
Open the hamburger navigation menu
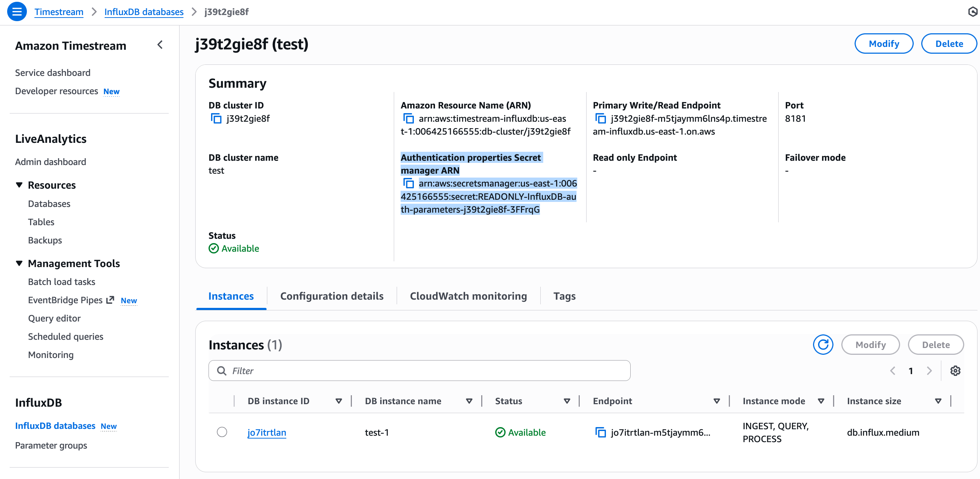point(17,12)
